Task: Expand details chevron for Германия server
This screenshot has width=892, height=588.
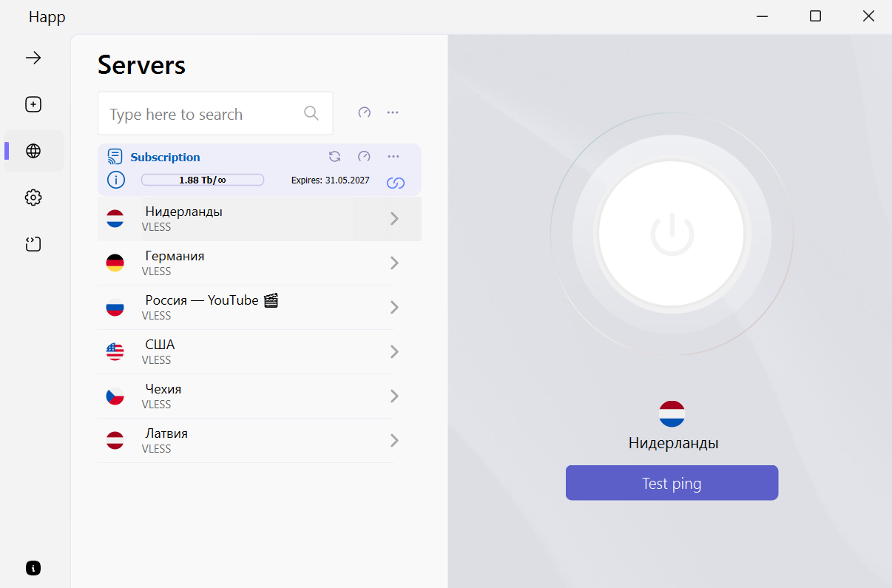Action: (x=394, y=263)
